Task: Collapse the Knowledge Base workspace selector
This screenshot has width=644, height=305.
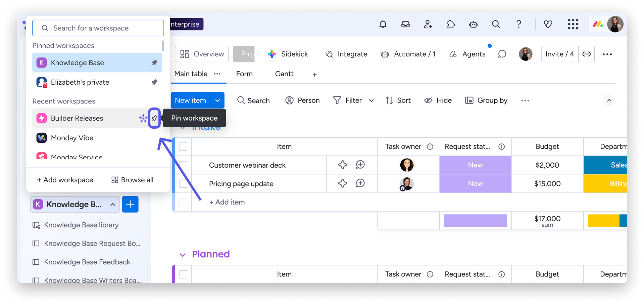Action: (113, 205)
